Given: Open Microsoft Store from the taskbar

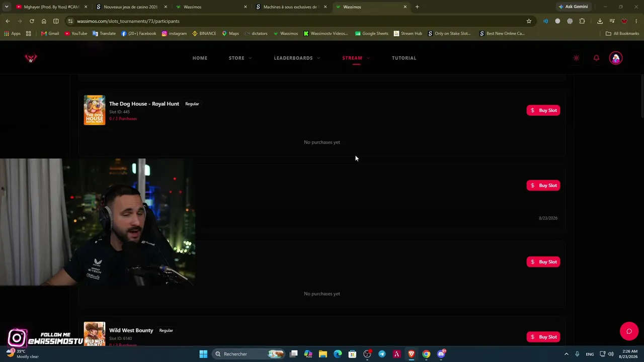Looking at the screenshot, I should click(352, 354).
